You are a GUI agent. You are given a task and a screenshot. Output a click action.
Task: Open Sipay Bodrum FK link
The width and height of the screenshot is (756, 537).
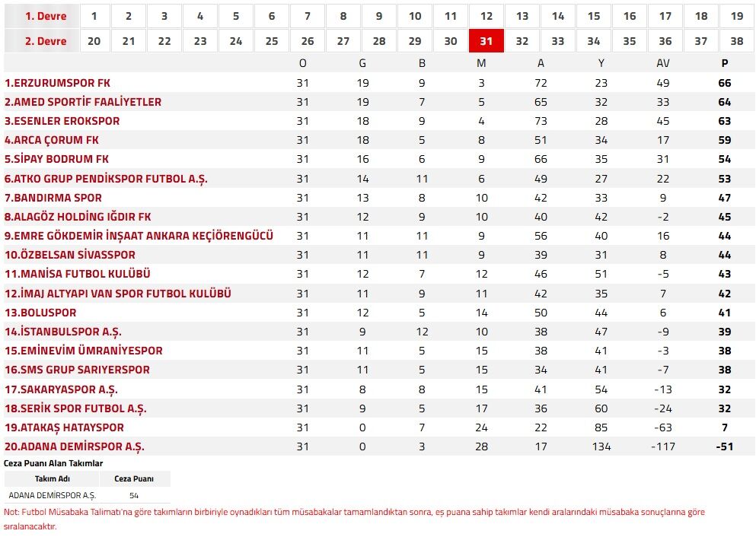pos(57,159)
